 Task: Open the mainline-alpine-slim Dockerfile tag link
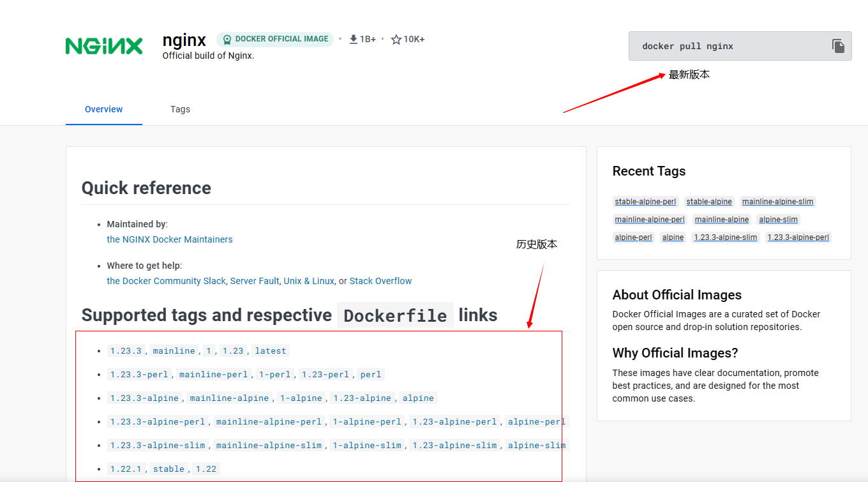[x=269, y=445]
